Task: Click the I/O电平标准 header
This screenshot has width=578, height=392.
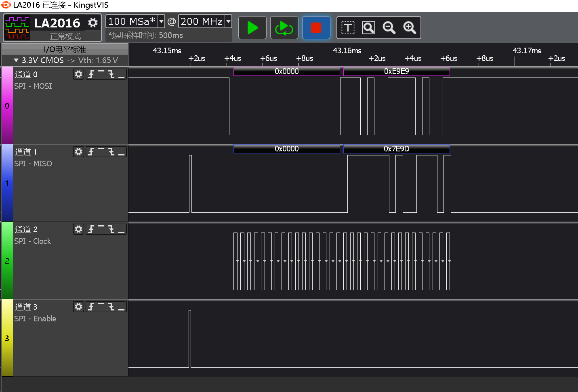Action: (x=65, y=49)
